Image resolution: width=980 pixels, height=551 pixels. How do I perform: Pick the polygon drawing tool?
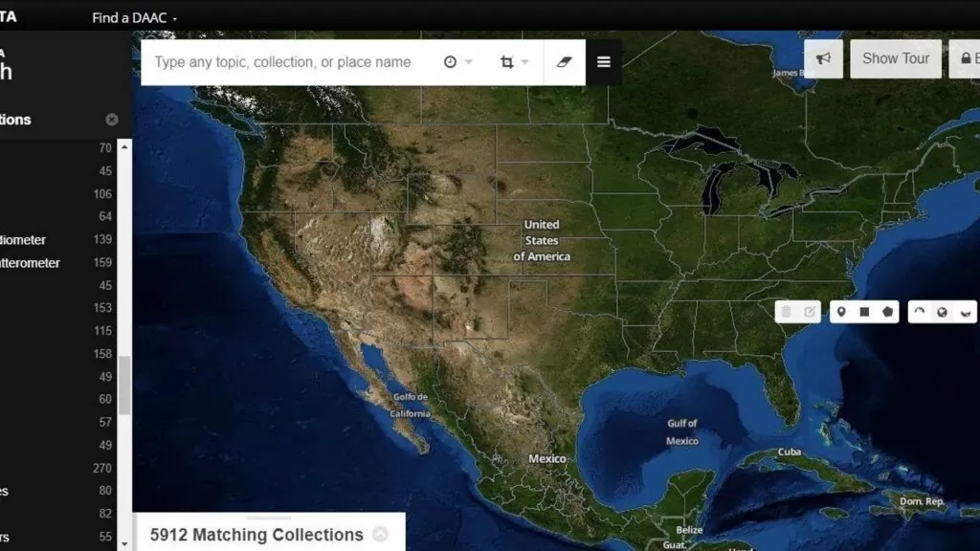[x=888, y=312]
